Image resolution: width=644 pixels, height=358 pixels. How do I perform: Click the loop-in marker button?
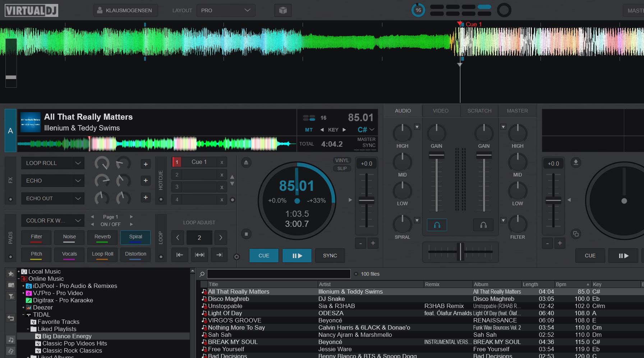point(180,255)
